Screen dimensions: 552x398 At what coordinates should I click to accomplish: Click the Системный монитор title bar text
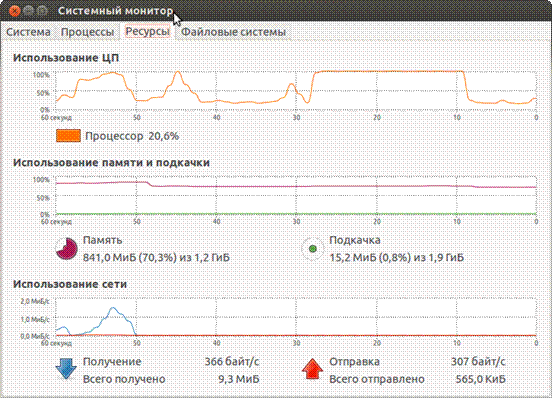[x=115, y=11]
